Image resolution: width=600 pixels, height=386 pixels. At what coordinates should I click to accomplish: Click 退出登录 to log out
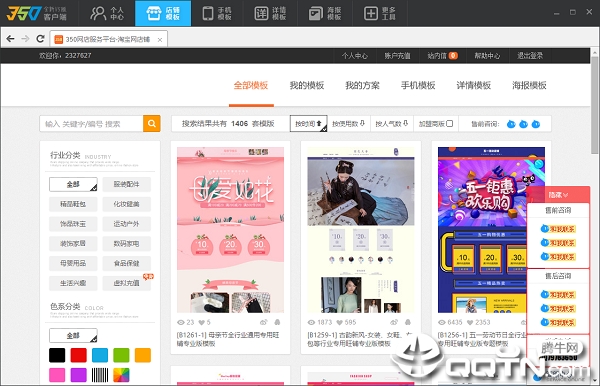[x=530, y=56]
